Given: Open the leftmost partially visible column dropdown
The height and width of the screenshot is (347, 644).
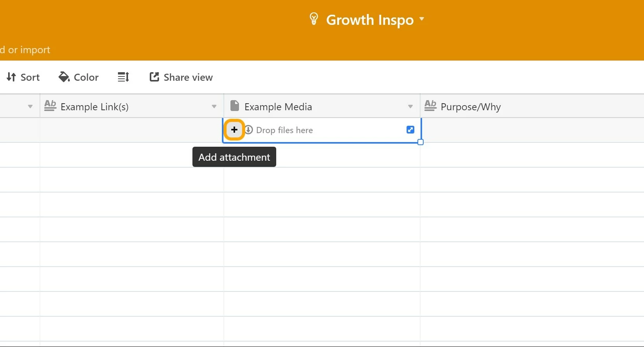Looking at the screenshot, I should [30, 106].
